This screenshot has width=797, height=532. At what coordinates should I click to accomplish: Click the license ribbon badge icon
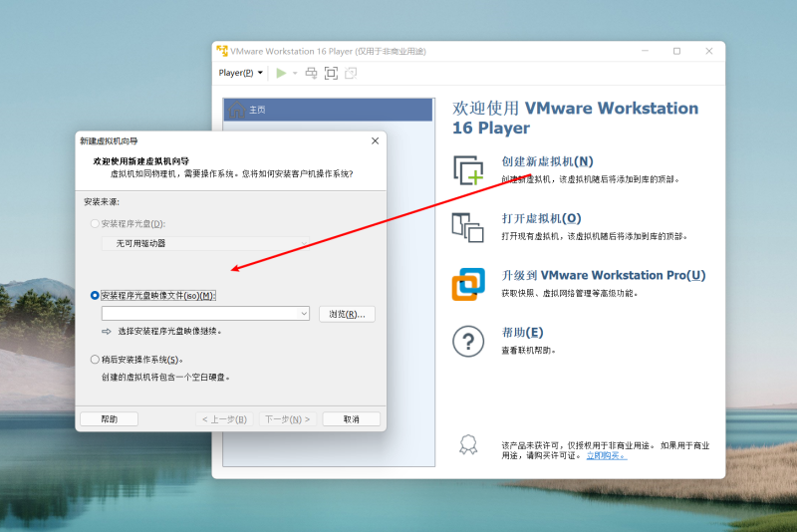pyautogui.click(x=468, y=444)
